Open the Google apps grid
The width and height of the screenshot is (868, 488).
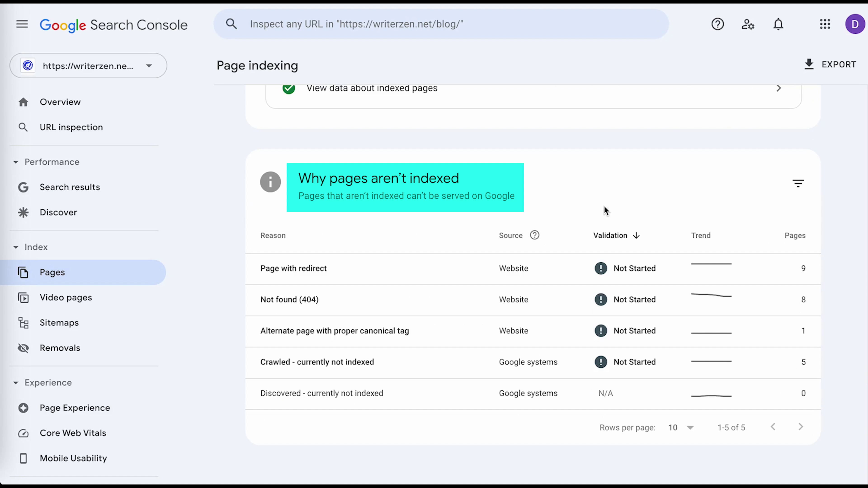pos(825,24)
